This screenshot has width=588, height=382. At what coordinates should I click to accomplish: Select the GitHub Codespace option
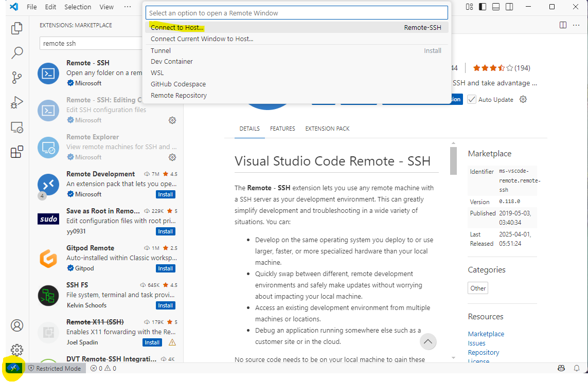tap(297, 84)
